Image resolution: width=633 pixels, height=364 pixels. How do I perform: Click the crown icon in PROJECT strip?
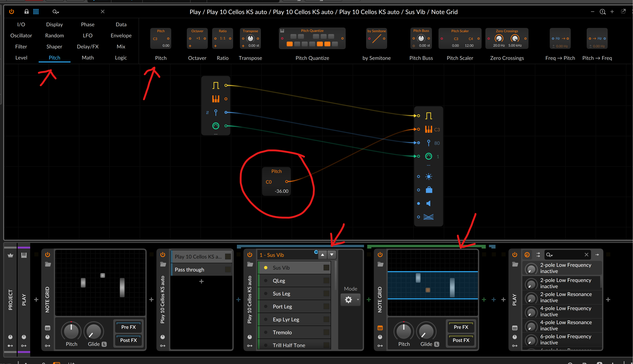point(10,255)
